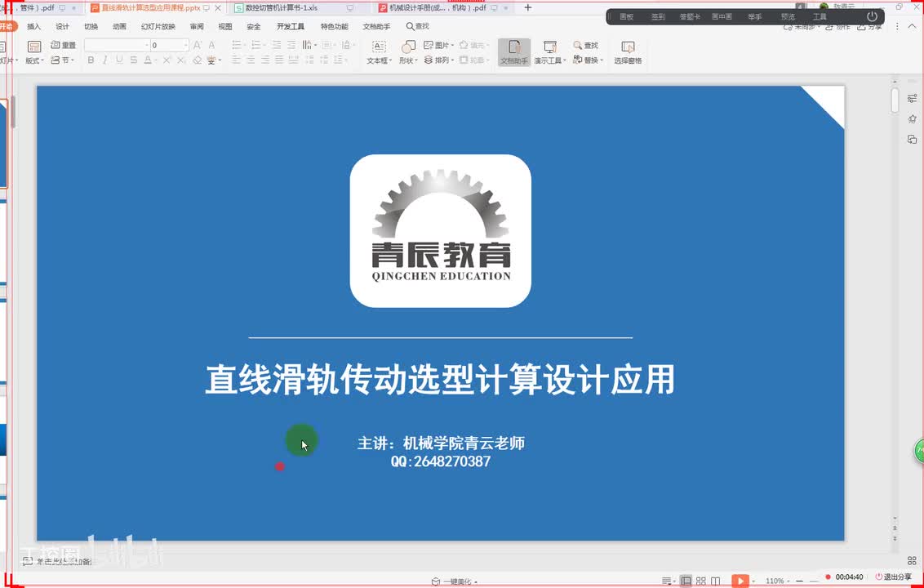Click the 重置 reset slide button

click(63, 45)
